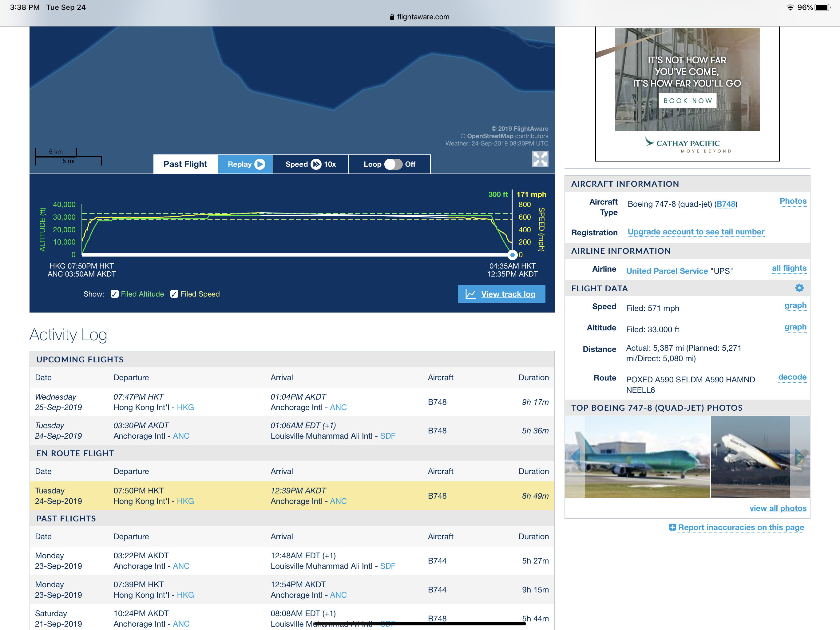Click the flight progress timeline bar
840x630 pixels.
tap(297, 255)
